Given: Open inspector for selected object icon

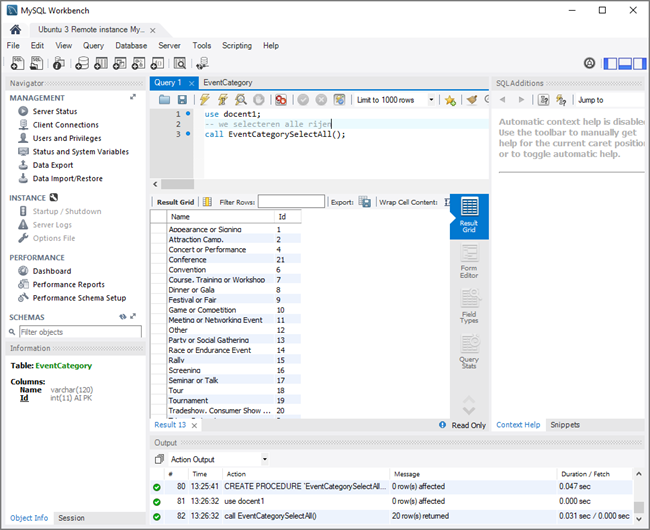Looking at the screenshot, I should pyautogui.click(x=58, y=63).
